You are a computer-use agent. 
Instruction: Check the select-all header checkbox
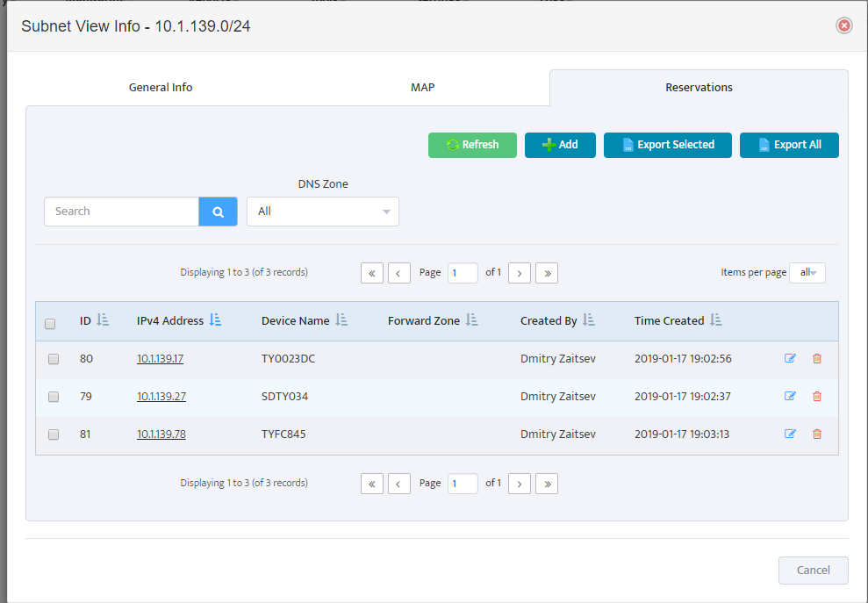click(50, 324)
